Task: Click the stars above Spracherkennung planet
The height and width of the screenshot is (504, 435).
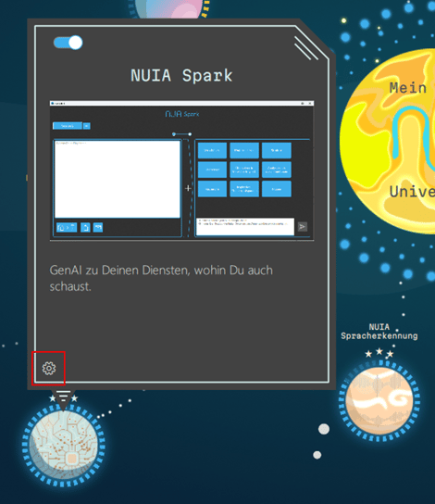Action: (379, 353)
